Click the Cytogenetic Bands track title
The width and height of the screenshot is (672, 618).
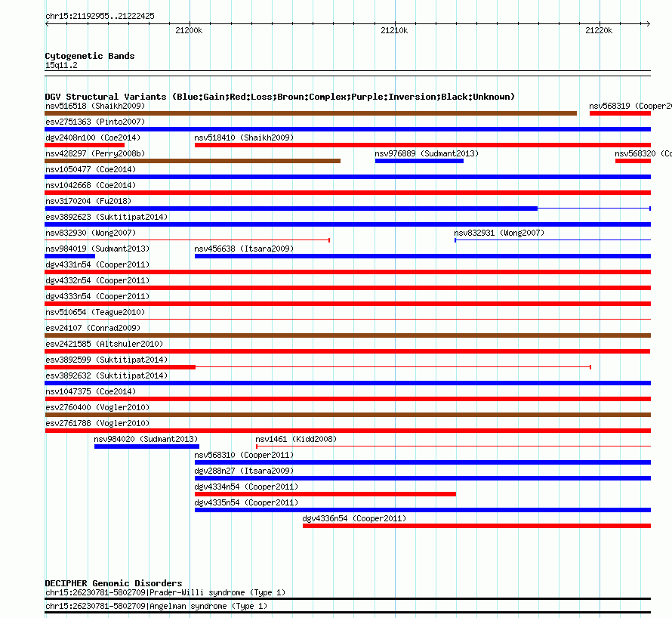[x=90, y=56]
